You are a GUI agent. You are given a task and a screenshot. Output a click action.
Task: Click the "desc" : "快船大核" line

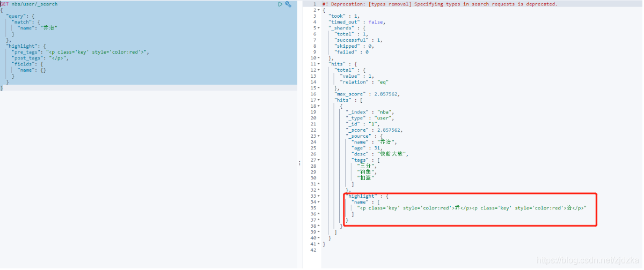[380, 154]
